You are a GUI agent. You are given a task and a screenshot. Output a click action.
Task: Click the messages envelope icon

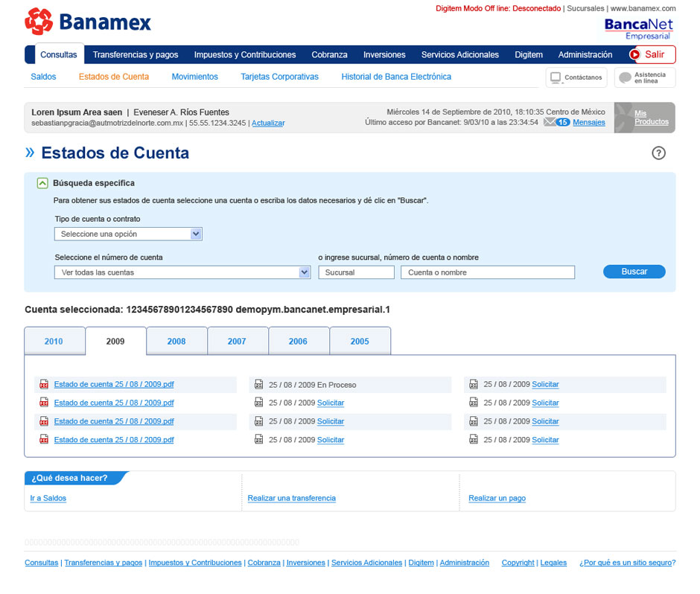point(550,122)
